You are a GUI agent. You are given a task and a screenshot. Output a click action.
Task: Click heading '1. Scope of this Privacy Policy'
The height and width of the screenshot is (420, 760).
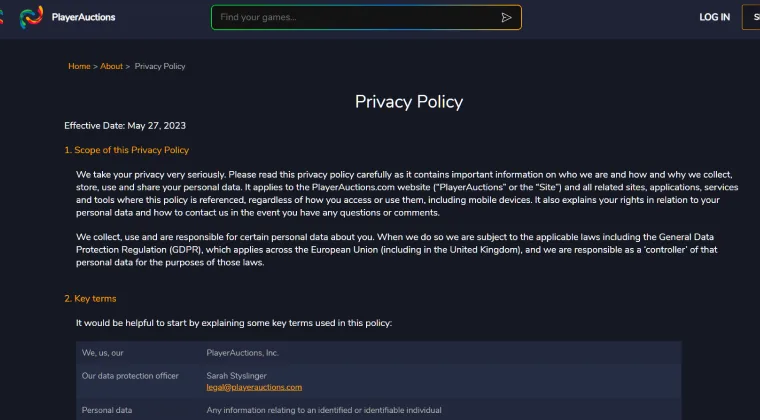coord(127,150)
